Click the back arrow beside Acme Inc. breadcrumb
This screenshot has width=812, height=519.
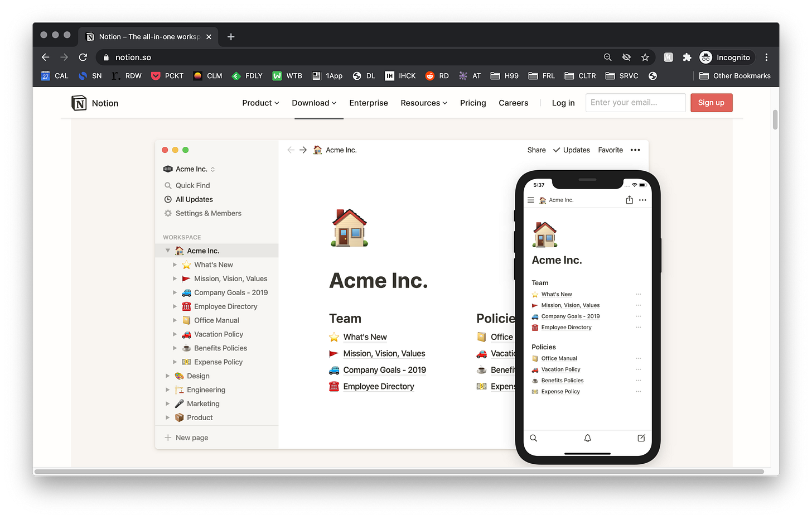291,150
